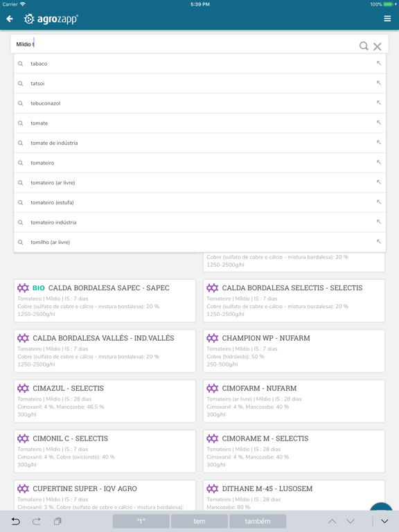Screen dimensions: 399x532
Task: Click the BIO label on SAPEC card
Action: coord(39,288)
